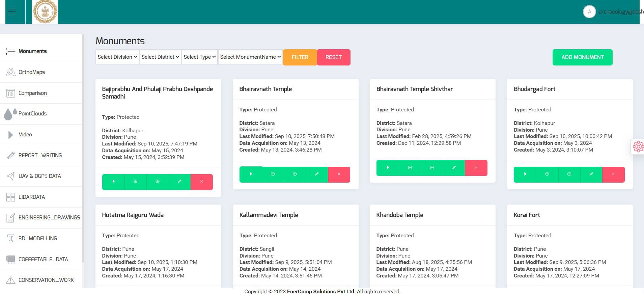Open the settings gear on right edge
Image resolution: width=644 pixels, height=294 pixels.
tap(638, 147)
